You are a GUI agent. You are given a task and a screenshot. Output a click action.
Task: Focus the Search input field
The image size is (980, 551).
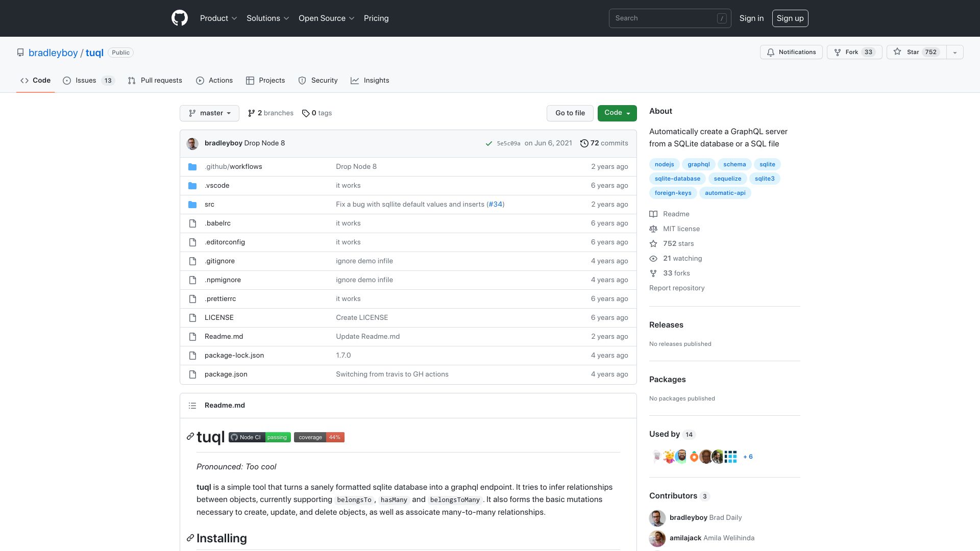pos(670,18)
